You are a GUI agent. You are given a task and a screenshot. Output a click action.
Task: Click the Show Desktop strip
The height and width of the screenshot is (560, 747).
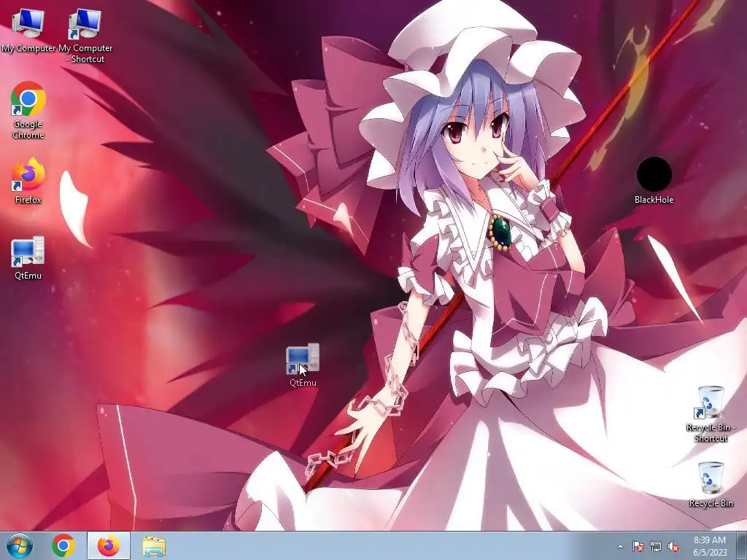742,545
